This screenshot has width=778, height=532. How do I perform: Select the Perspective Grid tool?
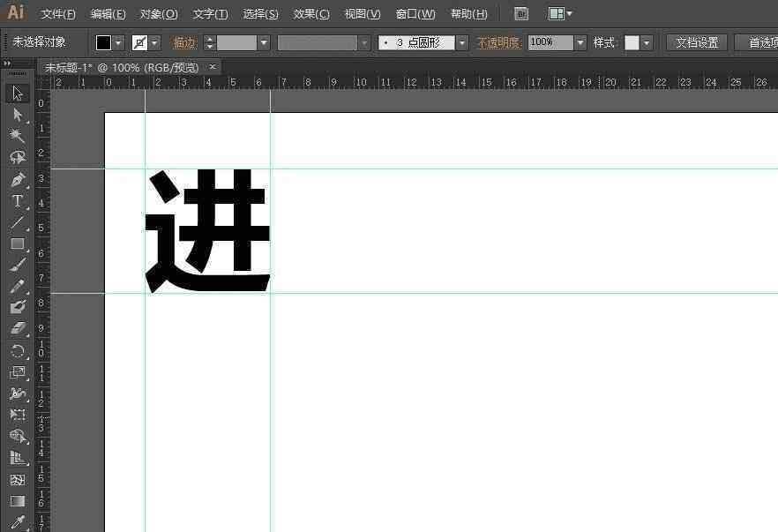[x=18, y=458]
